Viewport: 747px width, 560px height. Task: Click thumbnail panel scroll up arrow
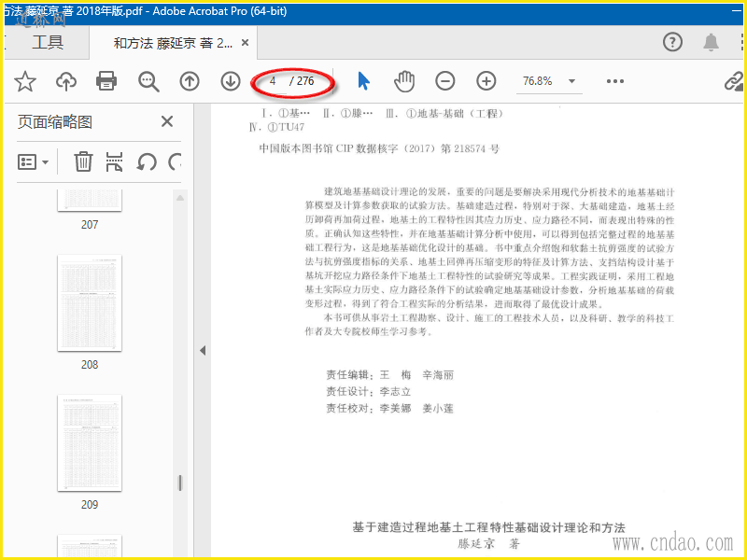pos(180,198)
